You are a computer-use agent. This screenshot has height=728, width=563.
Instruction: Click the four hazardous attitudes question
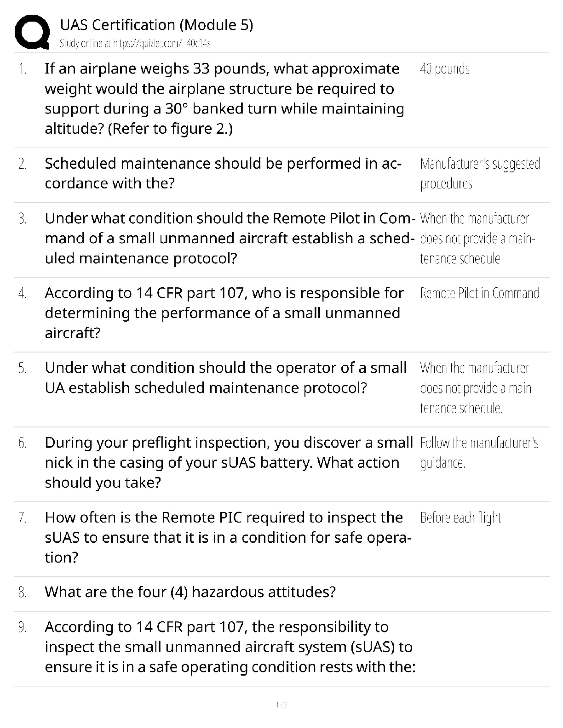pyautogui.click(x=190, y=592)
